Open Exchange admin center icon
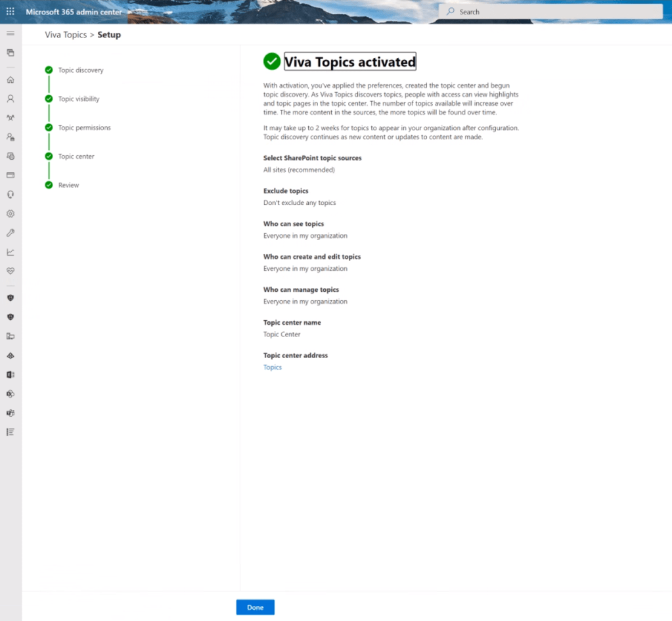Viewport: 672px width, 621px height. click(x=11, y=375)
